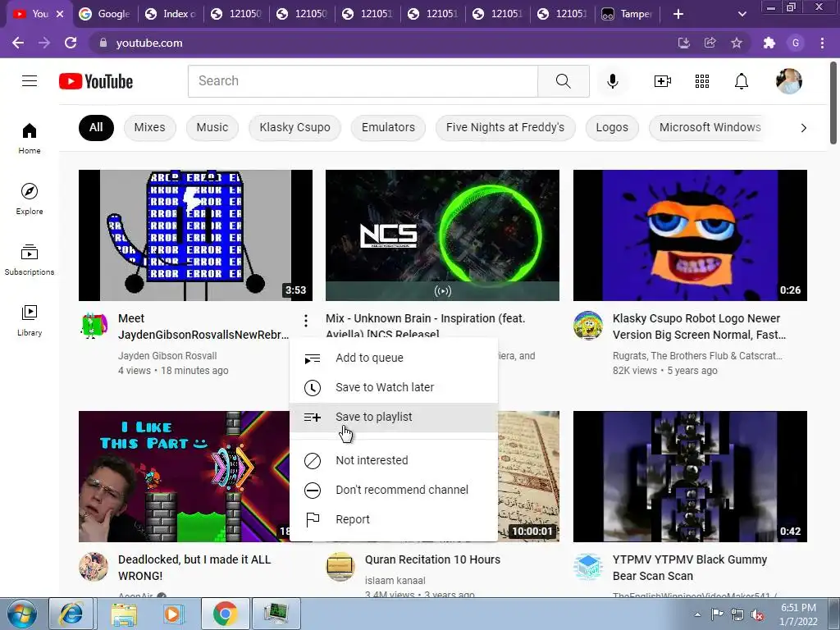Open Windows Explorer folder in taskbar

pos(123,614)
